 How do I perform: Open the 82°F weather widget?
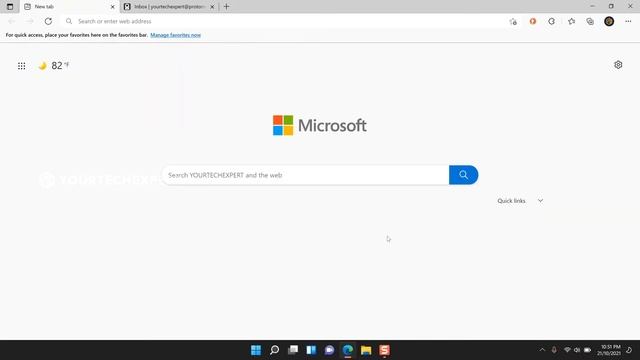(x=54, y=65)
